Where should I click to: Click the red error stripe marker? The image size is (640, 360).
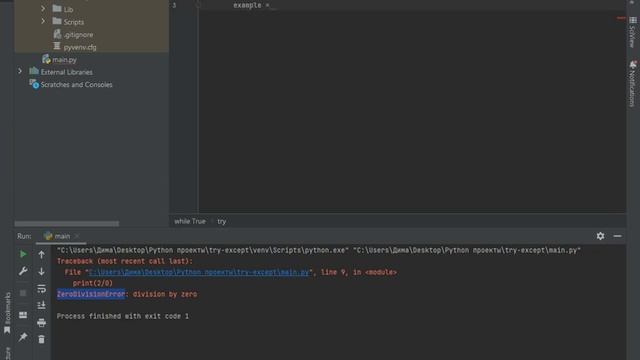(x=621, y=18)
